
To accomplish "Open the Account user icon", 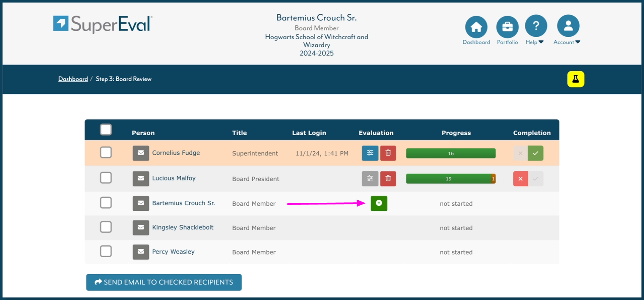I will (x=568, y=26).
